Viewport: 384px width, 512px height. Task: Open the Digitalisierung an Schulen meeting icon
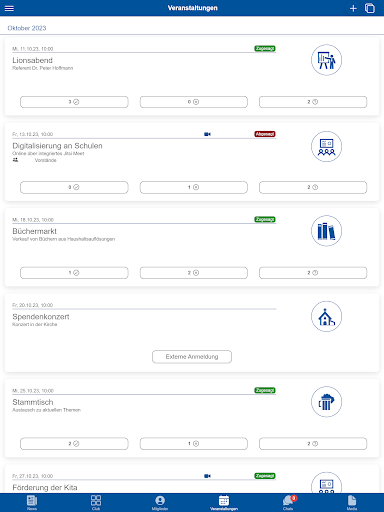tap(326, 146)
